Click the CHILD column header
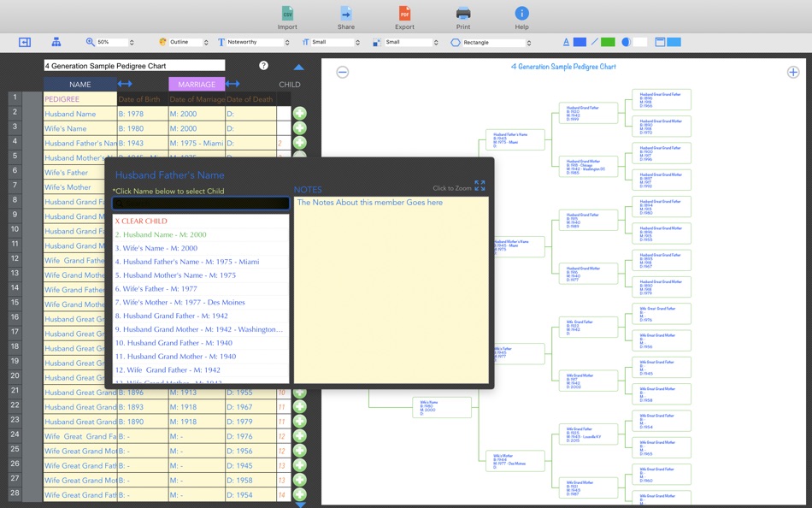Viewport: 812px width, 508px height. coord(290,85)
